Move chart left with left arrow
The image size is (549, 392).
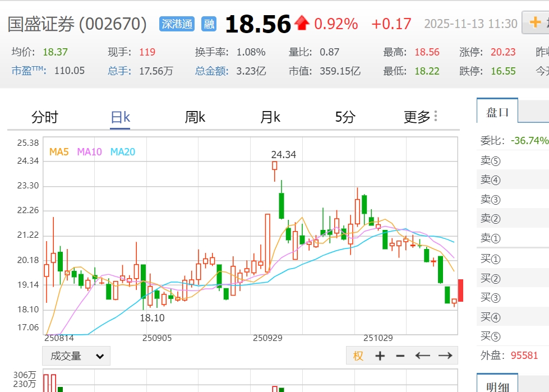pos(423,356)
